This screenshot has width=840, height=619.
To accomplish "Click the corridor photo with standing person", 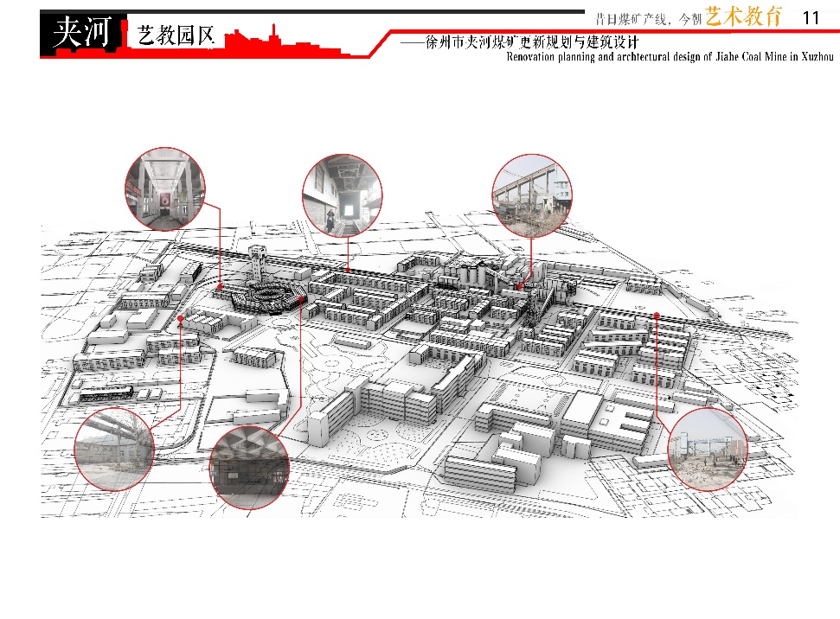I will tap(342, 195).
